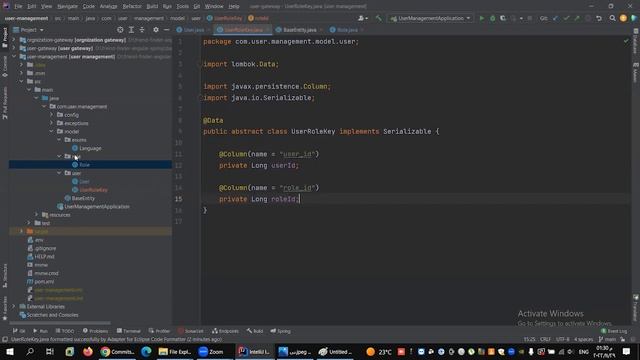Open the Problems tool window

96,331
